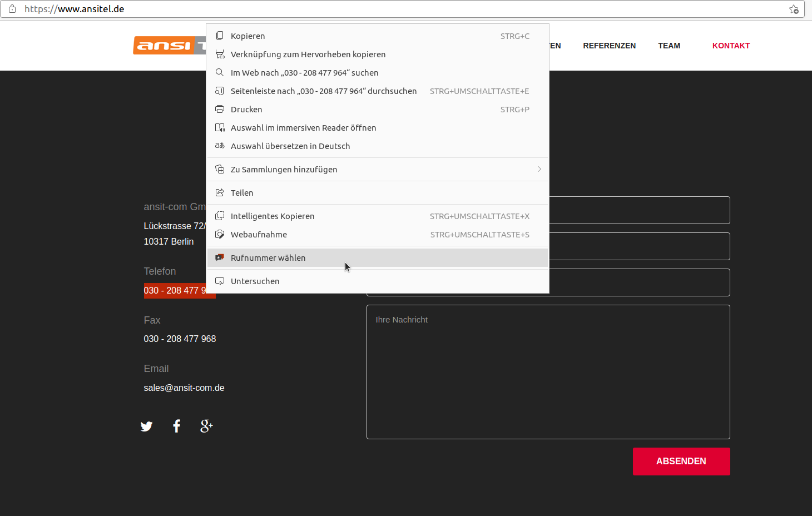Select Rufnummer wählen from the context menu
The width and height of the screenshot is (812, 516).
pos(268,257)
